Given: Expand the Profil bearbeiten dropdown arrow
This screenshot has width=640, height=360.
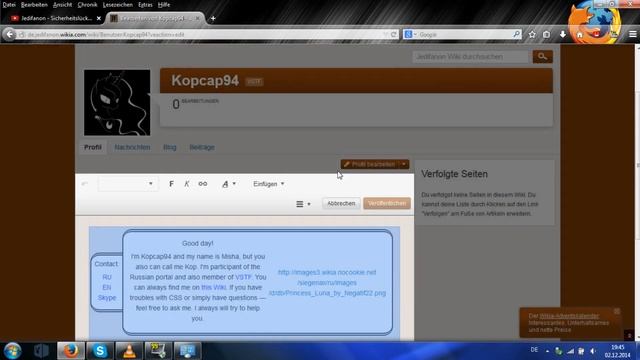Looking at the screenshot, I should click(x=404, y=164).
